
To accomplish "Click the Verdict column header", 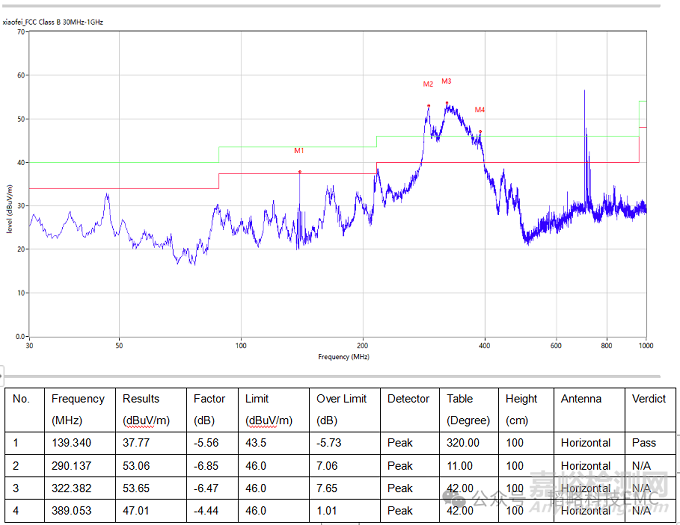I will tap(649, 399).
